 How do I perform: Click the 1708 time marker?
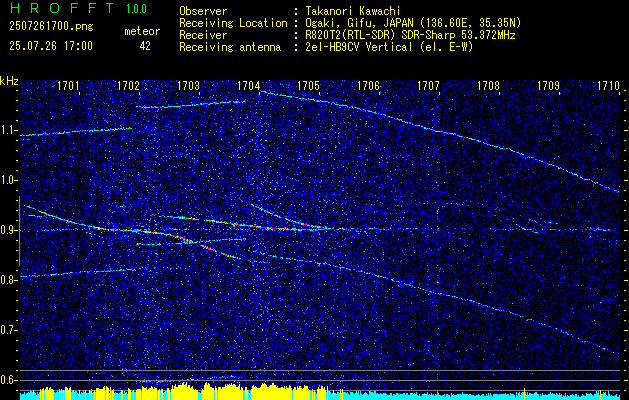point(489,86)
